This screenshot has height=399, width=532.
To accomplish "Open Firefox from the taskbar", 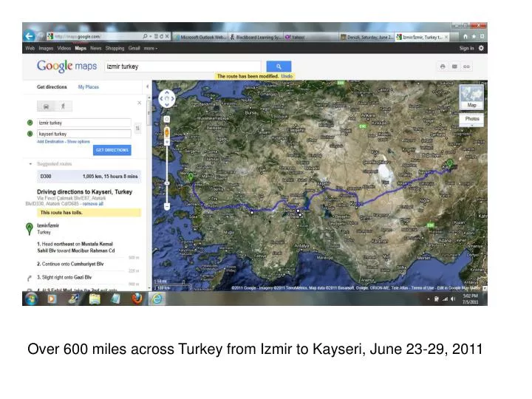I will pos(137,299).
